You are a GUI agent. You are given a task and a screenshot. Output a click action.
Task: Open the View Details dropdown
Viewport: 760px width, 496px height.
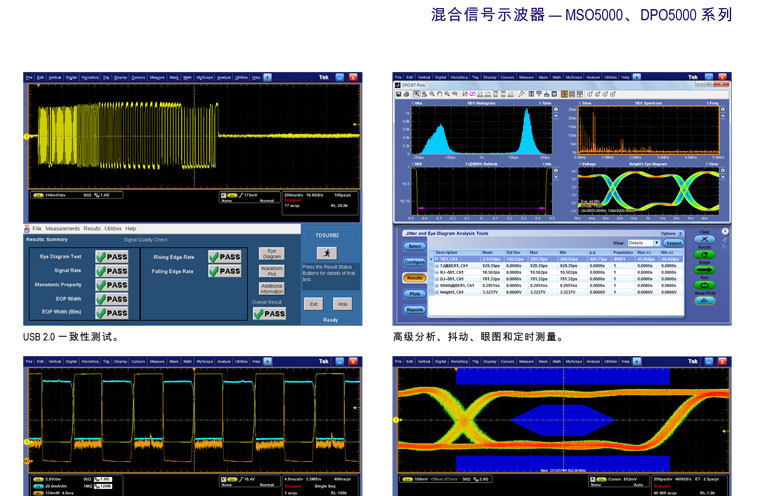pyautogui.click(x=644, y=242)
